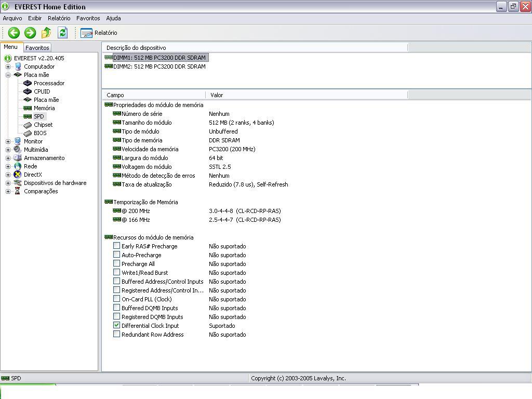532x399 pixels.
Task: Switch to the Favoritos sidebar tab
Action: 37,48
